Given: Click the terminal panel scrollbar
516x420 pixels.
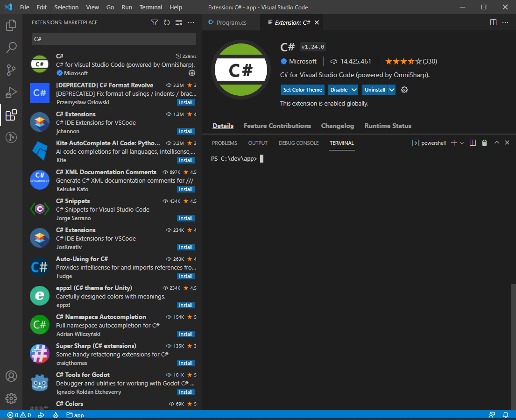Looking at the screenshot, I should point(513,346).
